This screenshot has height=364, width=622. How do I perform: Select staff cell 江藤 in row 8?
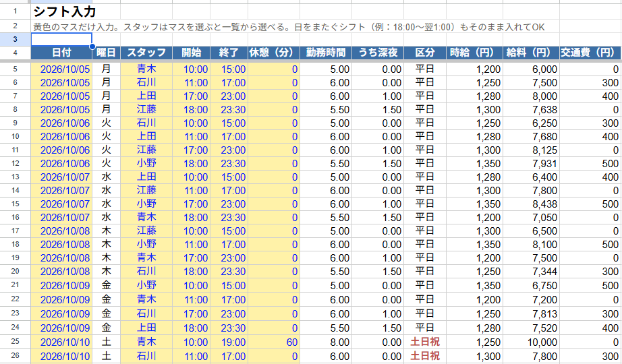coord(146,109)
